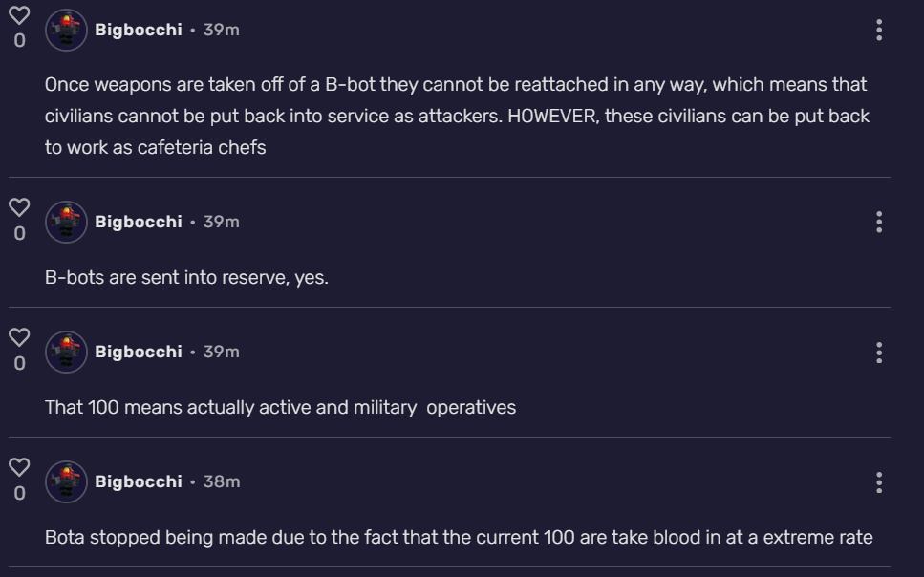Like the weapons B-bot comment
Viewport: 924px width, 577px height.
[19, 16]
